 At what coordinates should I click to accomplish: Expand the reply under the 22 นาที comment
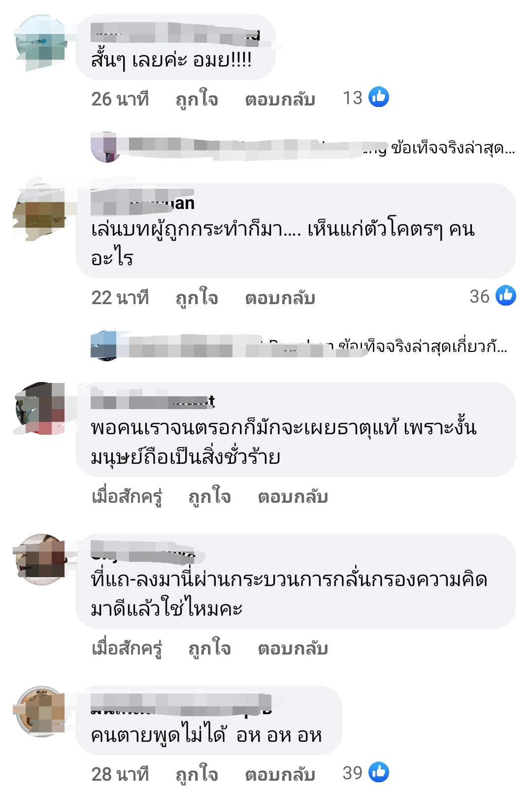pos(299,346)
